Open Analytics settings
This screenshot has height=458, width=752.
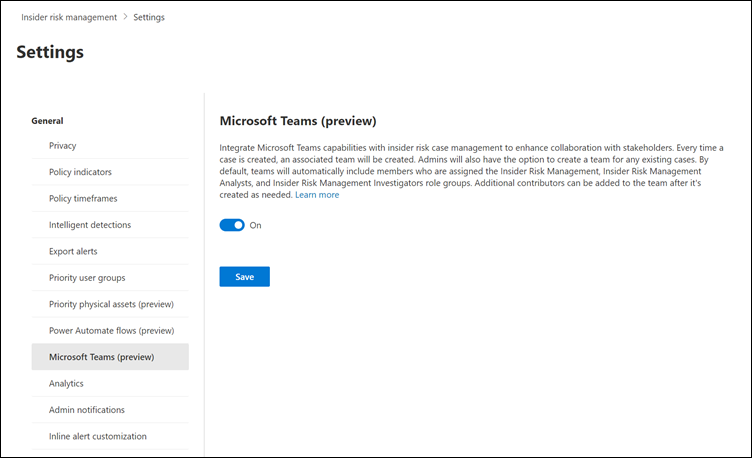pos(110,383)
